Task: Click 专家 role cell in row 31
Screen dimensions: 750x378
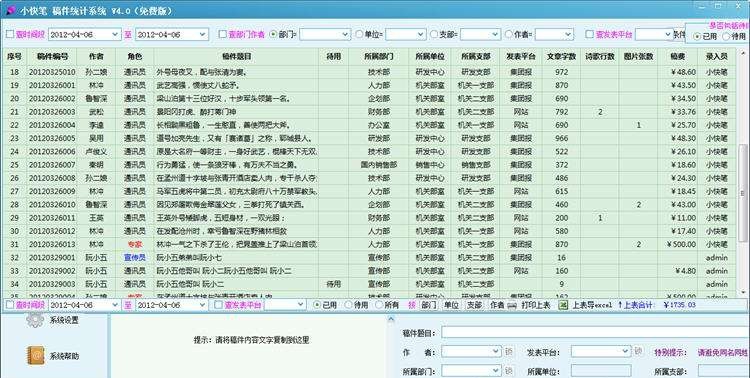Action: pyautogui.click(x=135, y=244)
